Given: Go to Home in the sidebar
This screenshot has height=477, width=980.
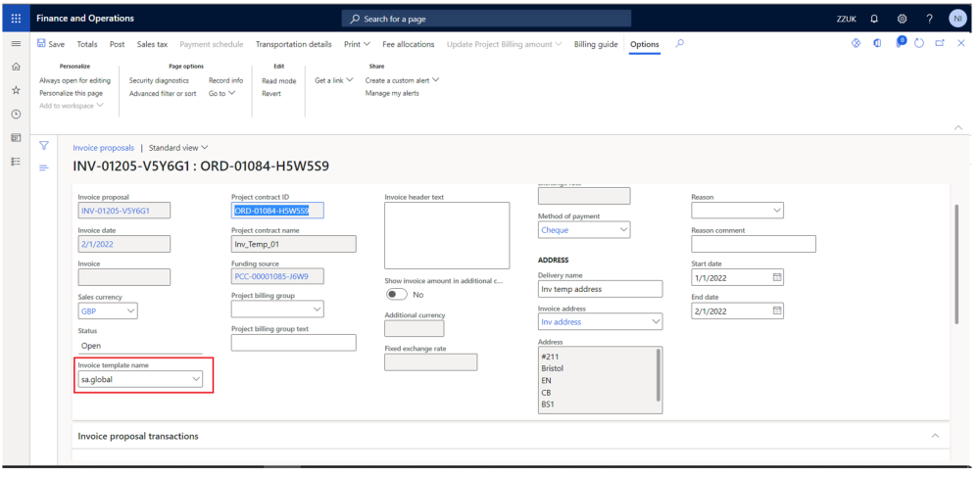Looking at the screenshot, I should [x=17, y=67].
